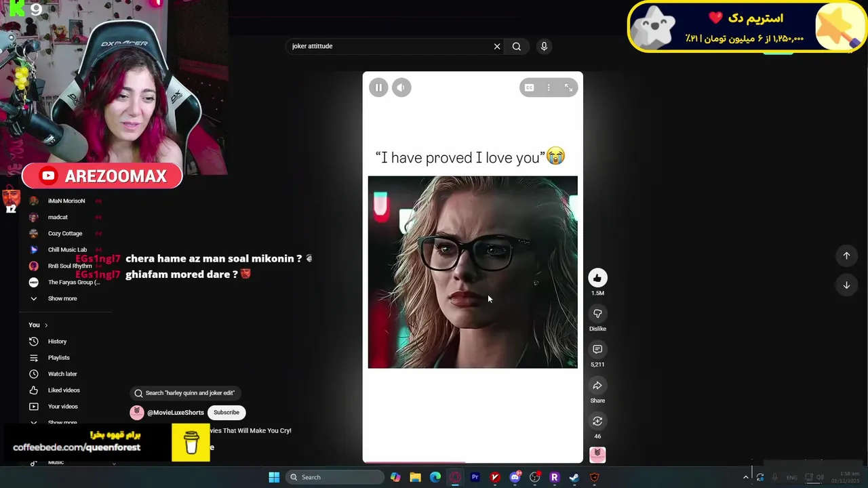Start voice search with the microphone icon
This screenshot has height=488, width=868.
click(544, 47)
